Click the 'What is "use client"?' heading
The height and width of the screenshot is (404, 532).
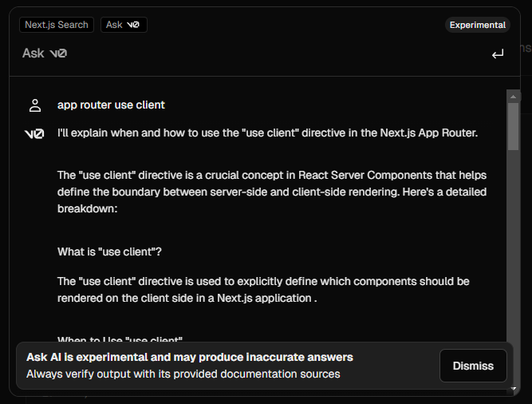pyautogui.click(x=109, y=252)
